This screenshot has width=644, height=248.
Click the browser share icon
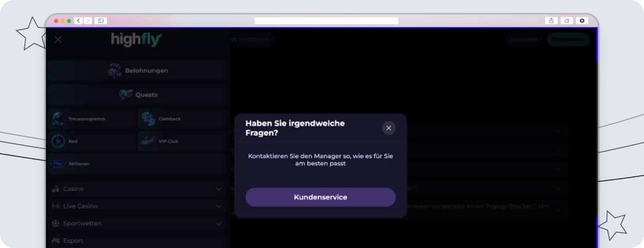551,20
